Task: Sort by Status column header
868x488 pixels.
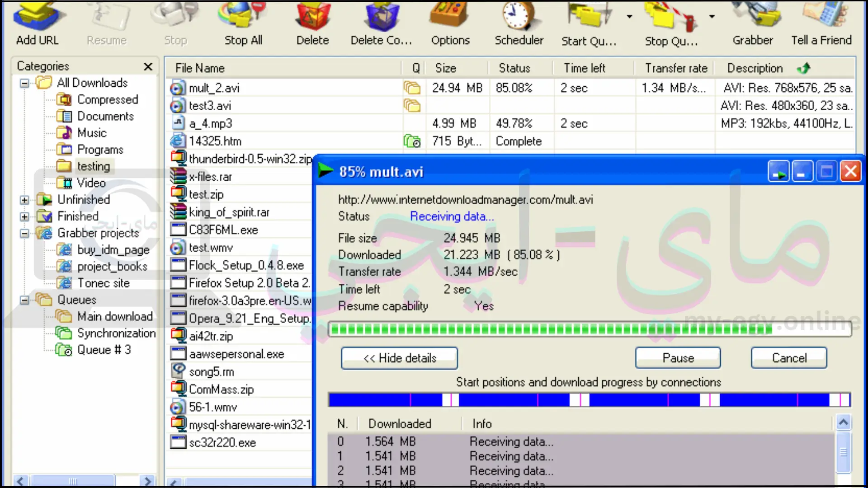Action: tap(521, 68)
